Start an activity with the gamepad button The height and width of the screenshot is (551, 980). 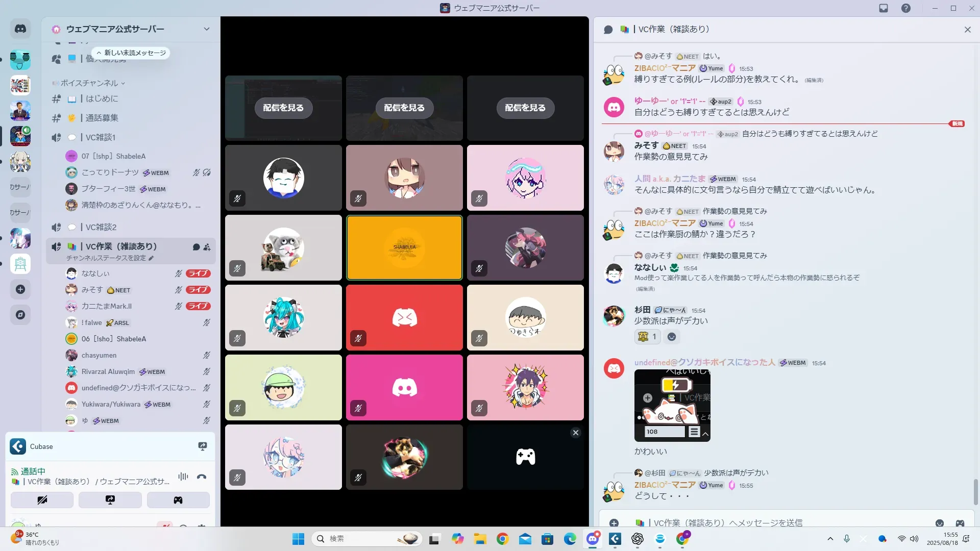pyautogui.click(x=178, y=500)
